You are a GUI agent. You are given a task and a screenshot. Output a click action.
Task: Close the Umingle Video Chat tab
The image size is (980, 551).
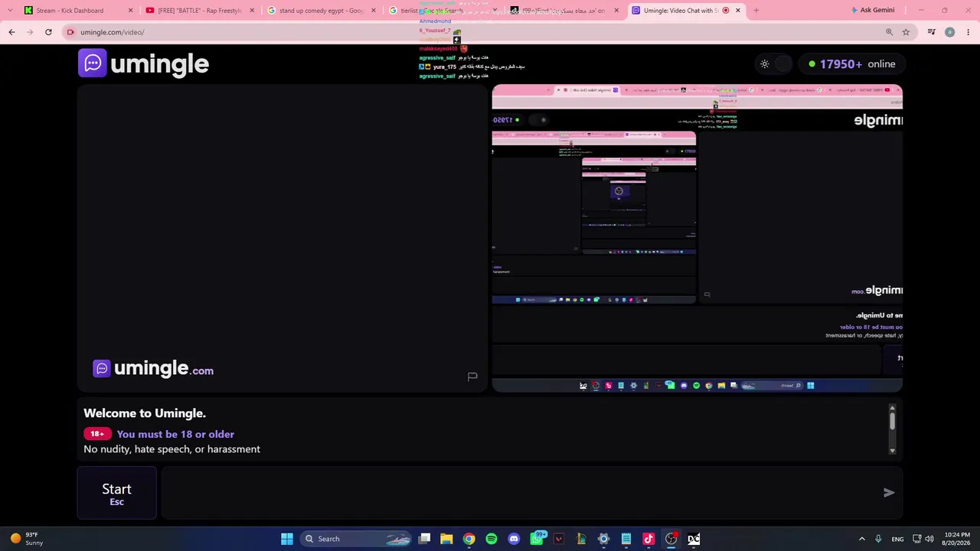(x=737, y=11)
